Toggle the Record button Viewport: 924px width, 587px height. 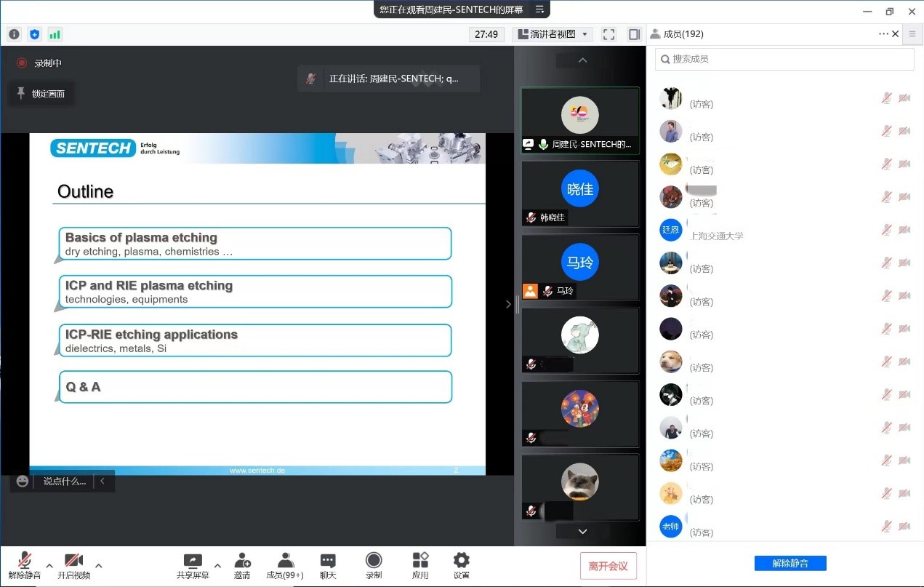(x=374, y=565)
